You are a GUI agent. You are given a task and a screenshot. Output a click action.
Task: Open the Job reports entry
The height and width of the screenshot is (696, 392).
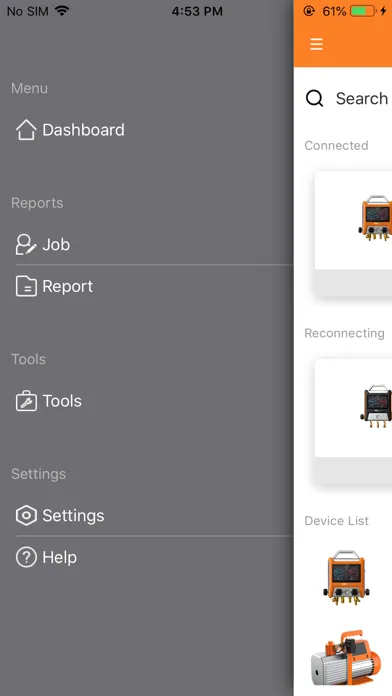tap(154, 245)
